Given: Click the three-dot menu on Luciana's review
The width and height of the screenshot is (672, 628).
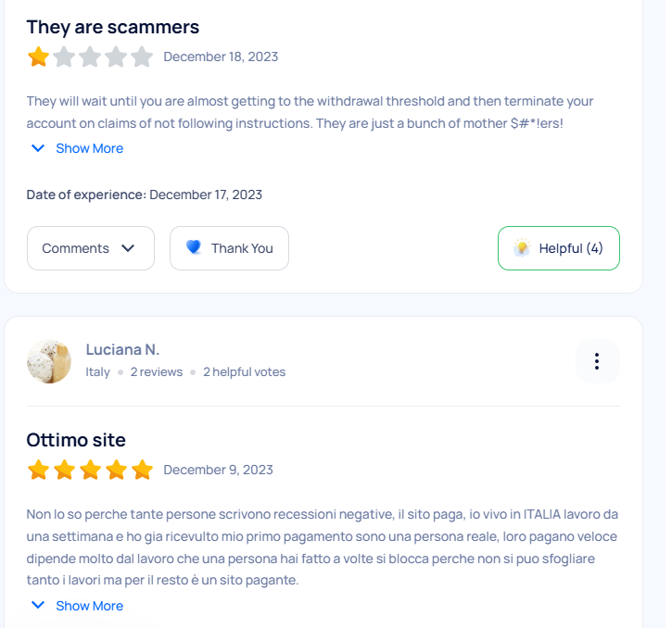Looking at the screenshot, I should pyautogui.click(x=597, y=361).
